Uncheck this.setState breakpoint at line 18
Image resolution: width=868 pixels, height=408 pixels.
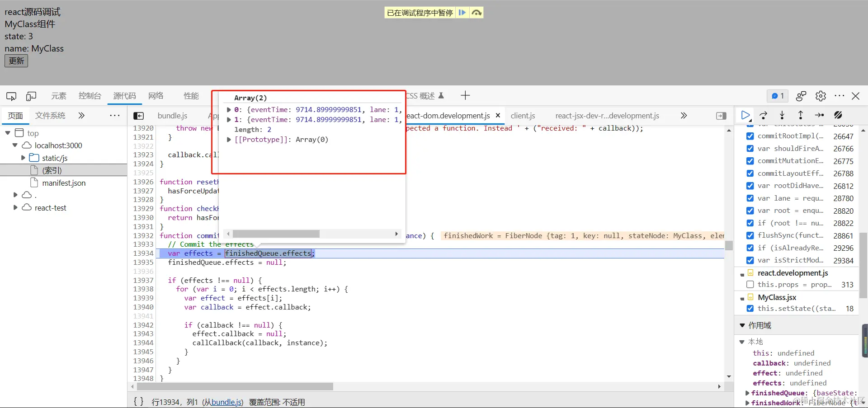750,309
